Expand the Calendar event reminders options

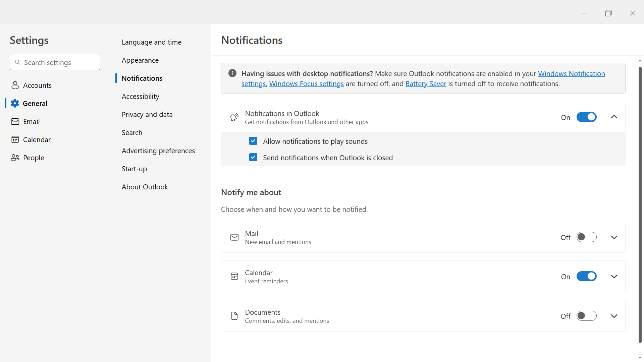614,277
